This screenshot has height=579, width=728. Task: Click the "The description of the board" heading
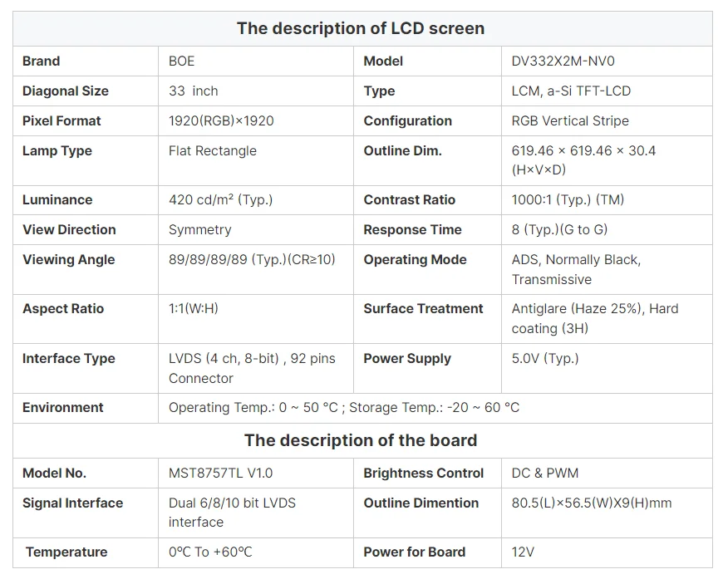(x=360, y=440)
